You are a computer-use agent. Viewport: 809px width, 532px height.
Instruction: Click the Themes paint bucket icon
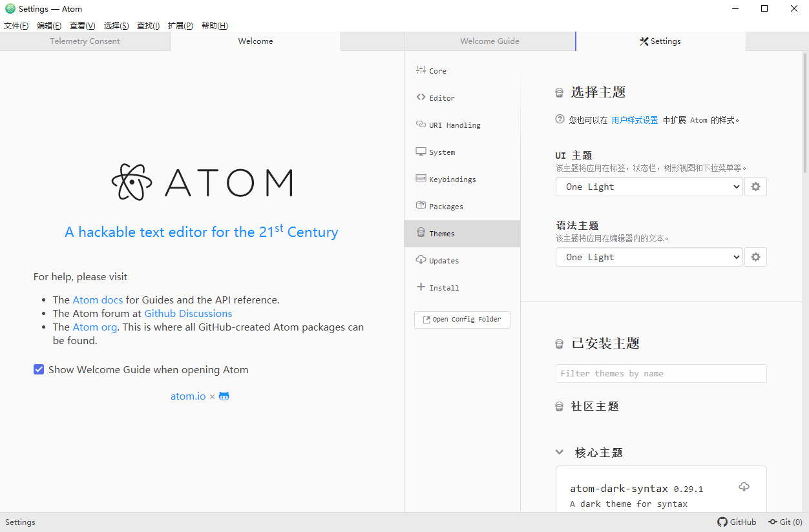tap(421, 233)
